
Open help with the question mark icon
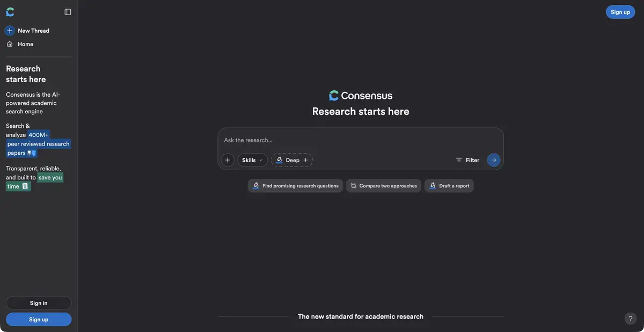[x=631, y=319]
